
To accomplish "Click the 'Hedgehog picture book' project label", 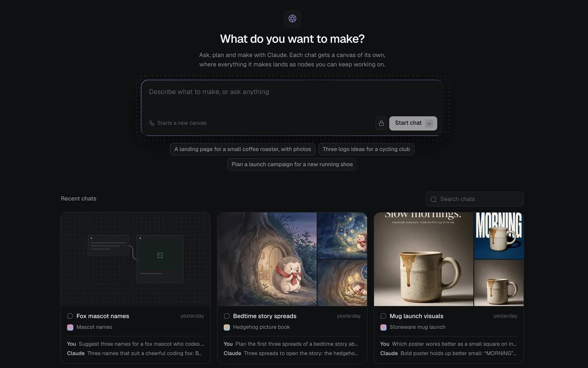I will coord(261,327).
